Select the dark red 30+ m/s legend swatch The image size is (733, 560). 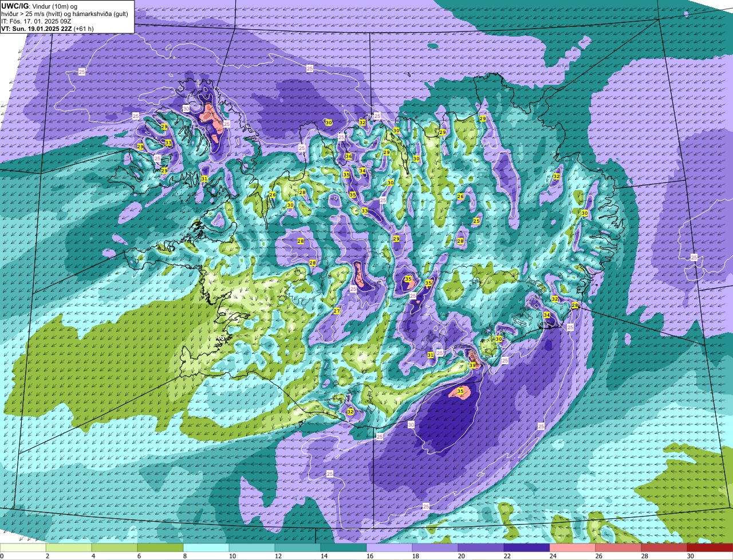pos(710,548)
